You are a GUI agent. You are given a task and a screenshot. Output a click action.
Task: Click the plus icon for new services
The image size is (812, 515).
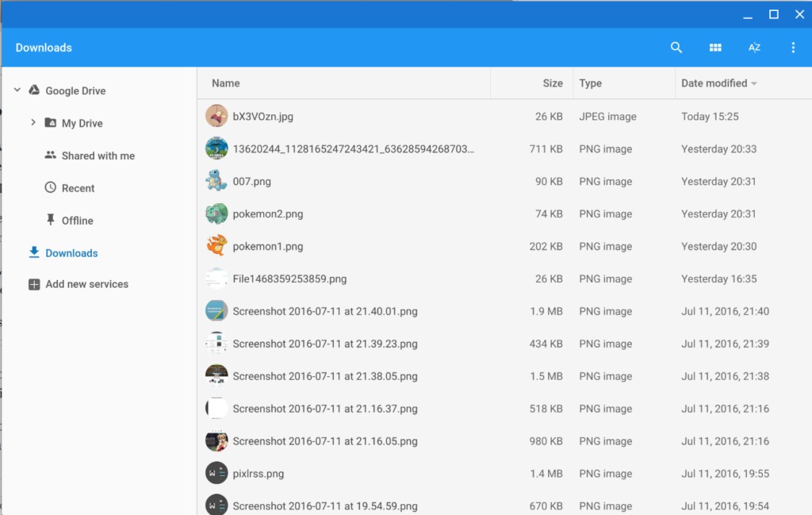click(x=34, y=284)
